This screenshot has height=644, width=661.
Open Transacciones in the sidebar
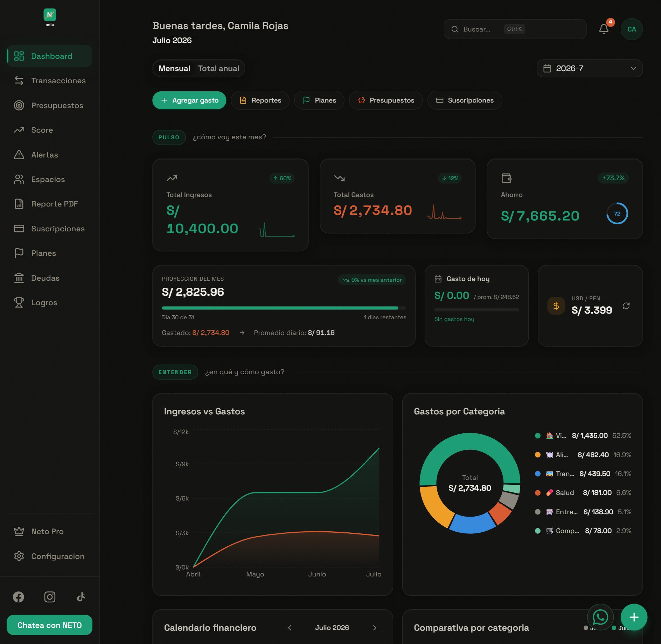pyautogui.click(x=50, y=80)
